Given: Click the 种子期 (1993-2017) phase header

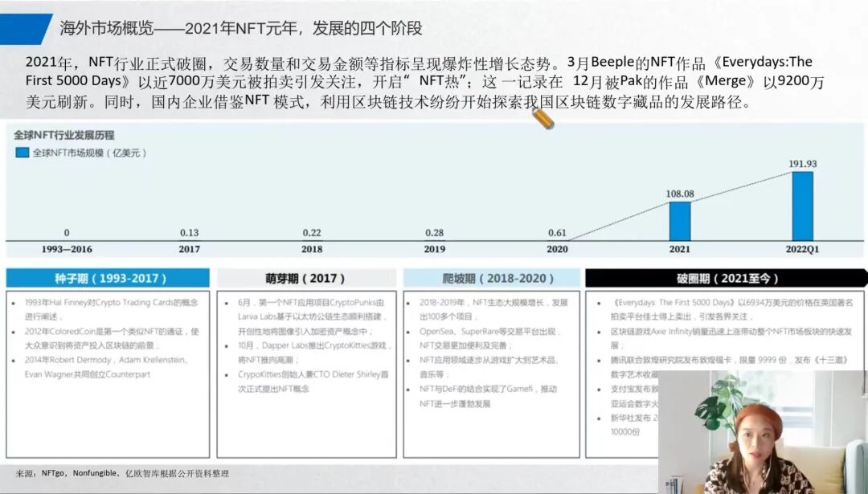Looking at the screenshot, I should [x=110, y=277].
